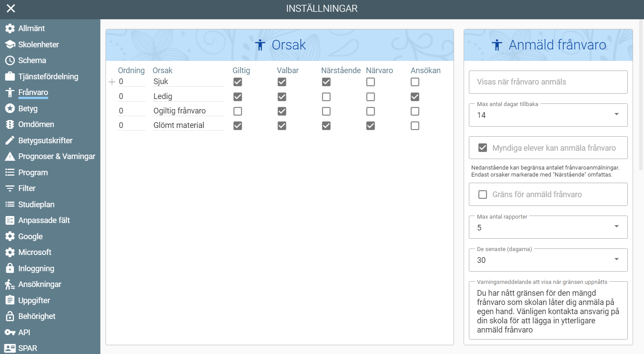Click the clock icon beside Schema
644x354 pixels.
[x=10, y=60]
